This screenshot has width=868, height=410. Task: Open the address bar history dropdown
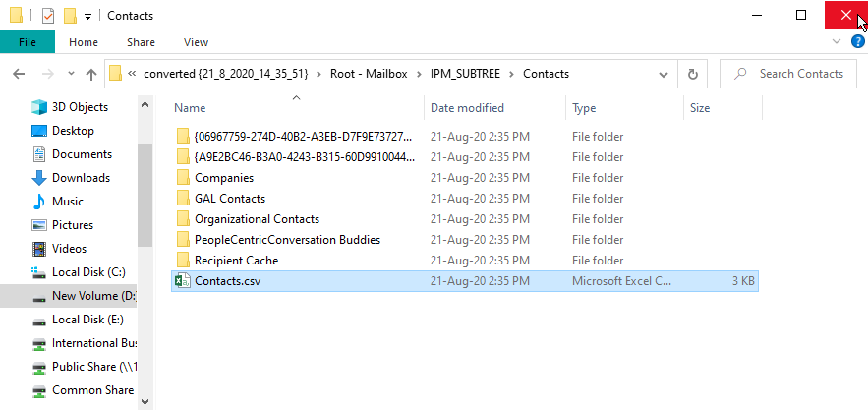[x=664, y=75]
